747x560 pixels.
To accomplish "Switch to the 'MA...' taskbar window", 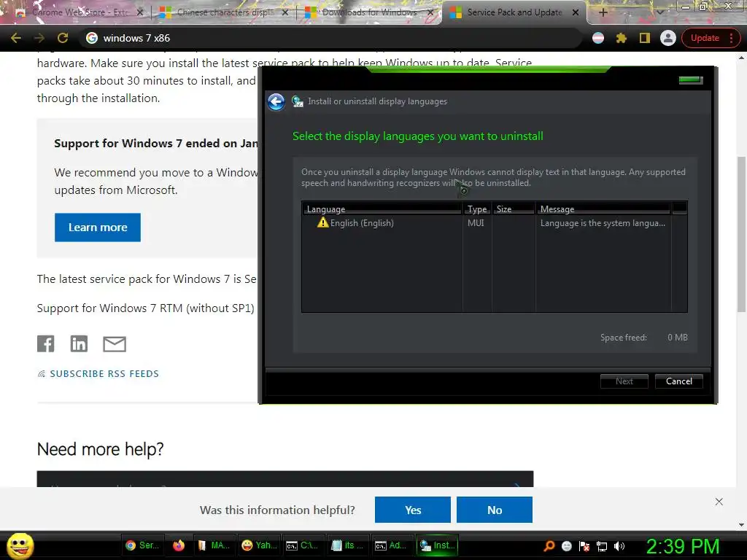I will point(214,545).
